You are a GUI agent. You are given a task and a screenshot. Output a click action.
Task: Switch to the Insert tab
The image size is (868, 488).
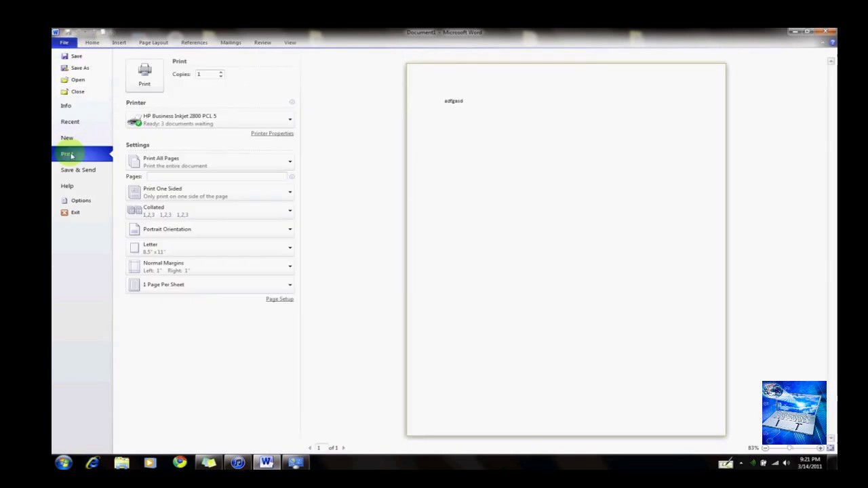click(x=119, y=43)
